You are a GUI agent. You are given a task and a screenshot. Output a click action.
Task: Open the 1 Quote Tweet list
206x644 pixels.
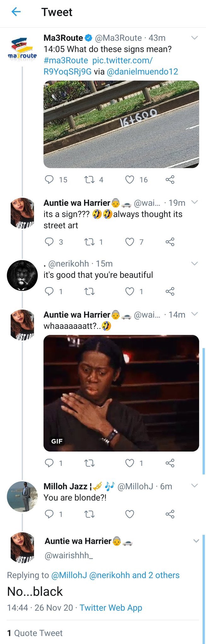point(35,633)
